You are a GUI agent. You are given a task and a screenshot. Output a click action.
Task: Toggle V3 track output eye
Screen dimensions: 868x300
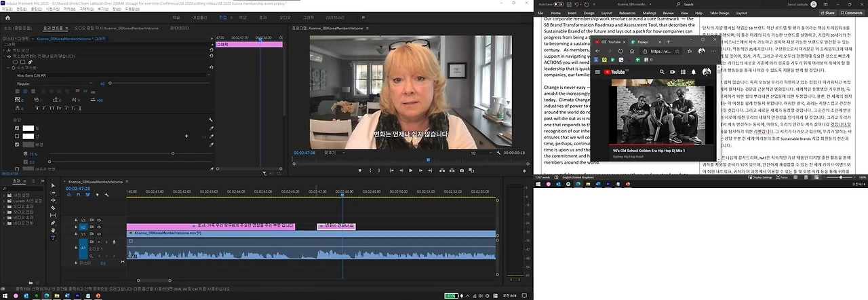99,220
